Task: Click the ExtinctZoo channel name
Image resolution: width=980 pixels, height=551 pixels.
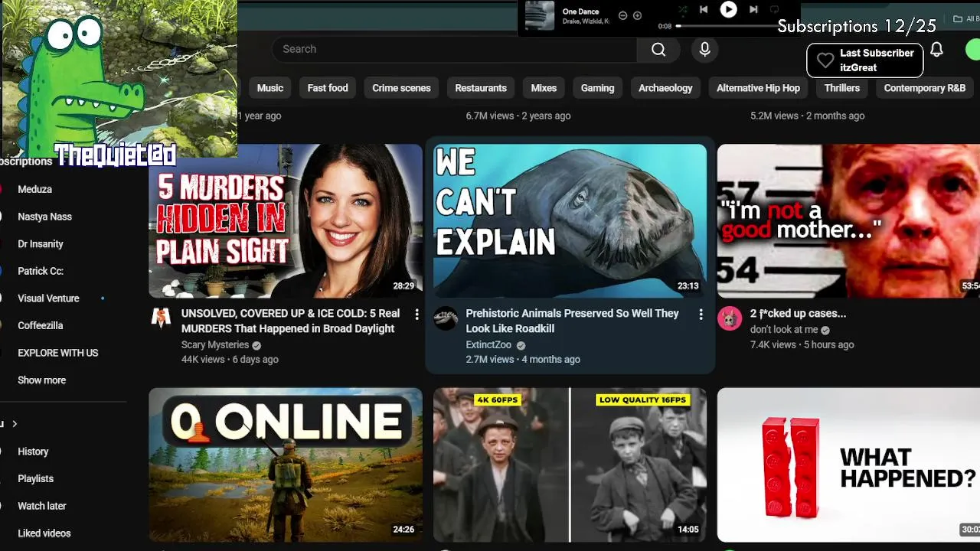Action: point(489,345)
